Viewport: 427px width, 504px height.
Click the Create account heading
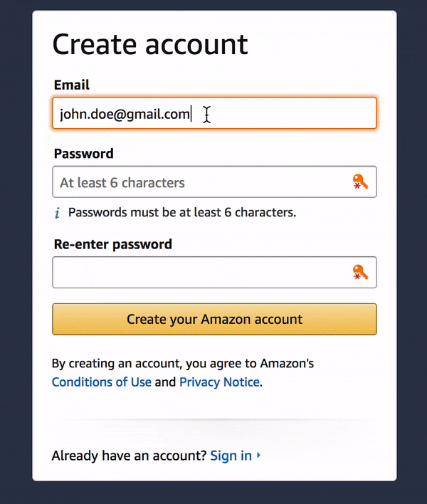point(150,44)
